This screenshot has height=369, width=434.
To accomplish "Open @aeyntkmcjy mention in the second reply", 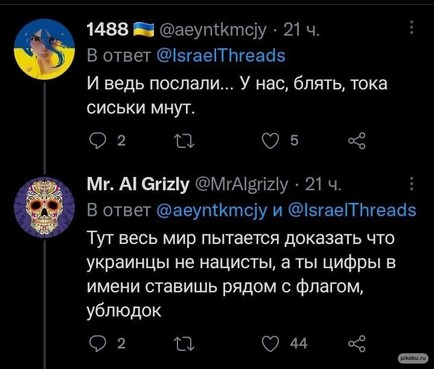I will pyautogui.click(x=211, y=210).
